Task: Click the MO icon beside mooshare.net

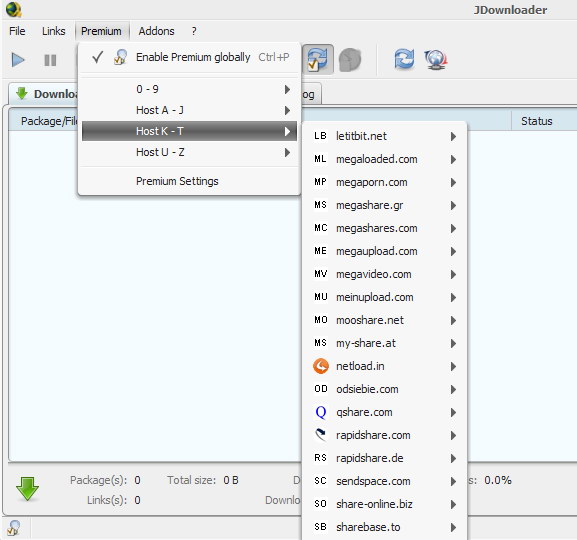Action: (x=321, y=320)
